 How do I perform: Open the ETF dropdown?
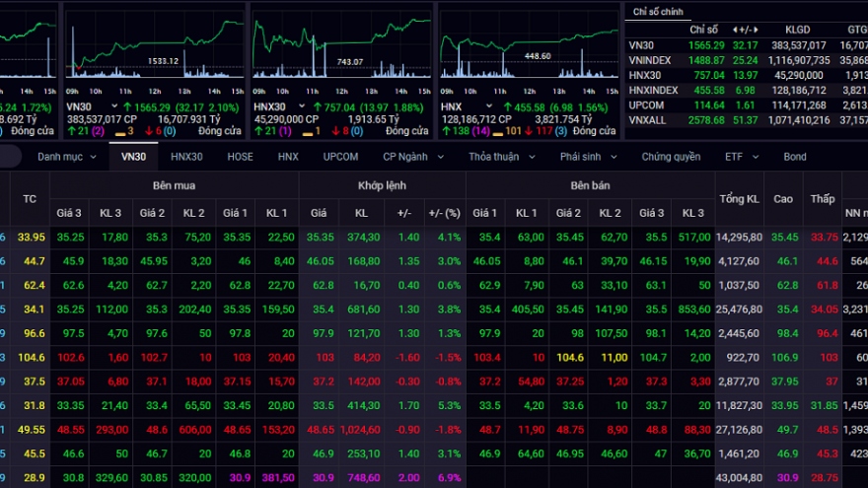(739, 157)
